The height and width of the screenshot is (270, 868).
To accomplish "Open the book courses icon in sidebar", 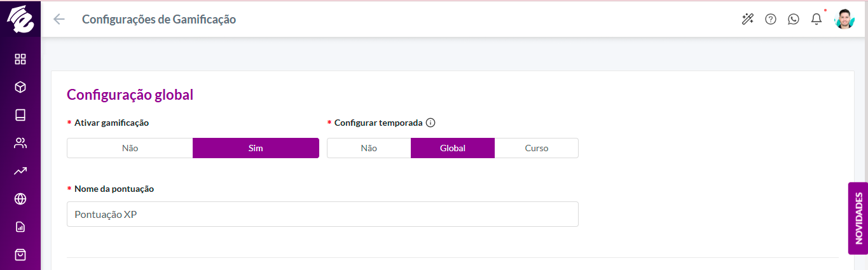I will point(20,115).
